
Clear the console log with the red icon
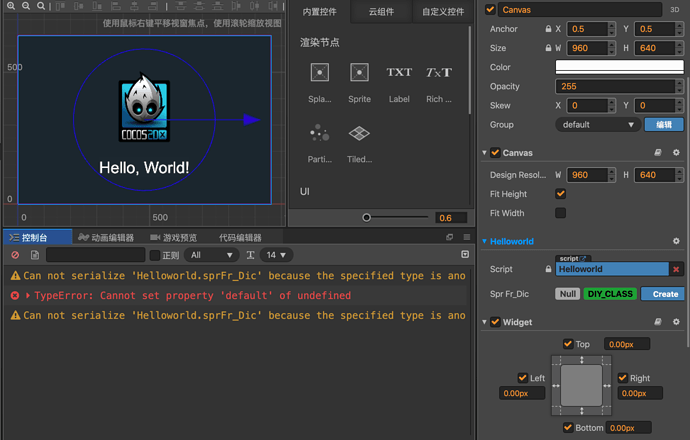[15, 255]
